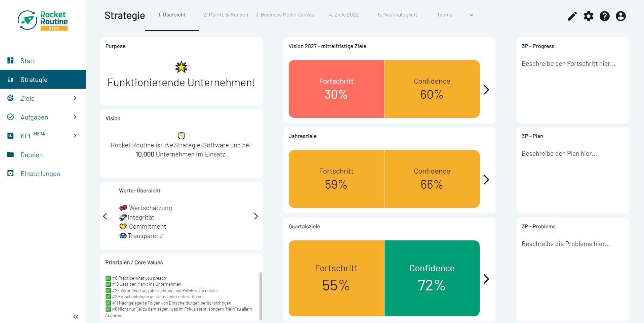The image size is (644, 323).
Task: Click the green Confidence 72% tile
Action: (432, 278)
